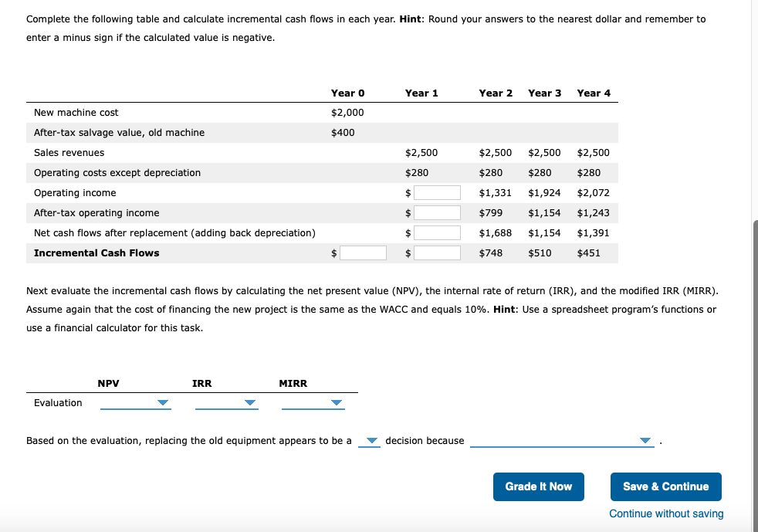Viewport: 758px width, 532px height.
Task: Click the blue arrow of MIRR dropdown
Action: point(337,403)
